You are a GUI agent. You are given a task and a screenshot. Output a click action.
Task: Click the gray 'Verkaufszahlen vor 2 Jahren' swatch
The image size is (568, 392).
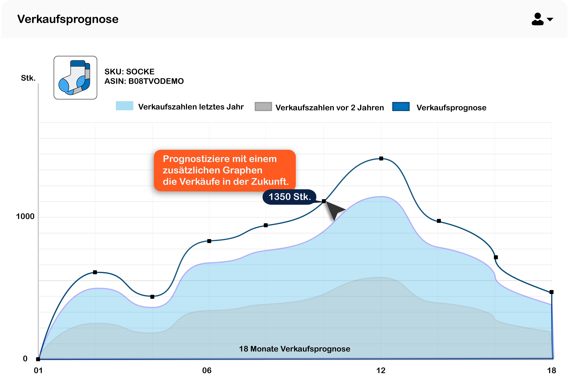coord(263,107)
